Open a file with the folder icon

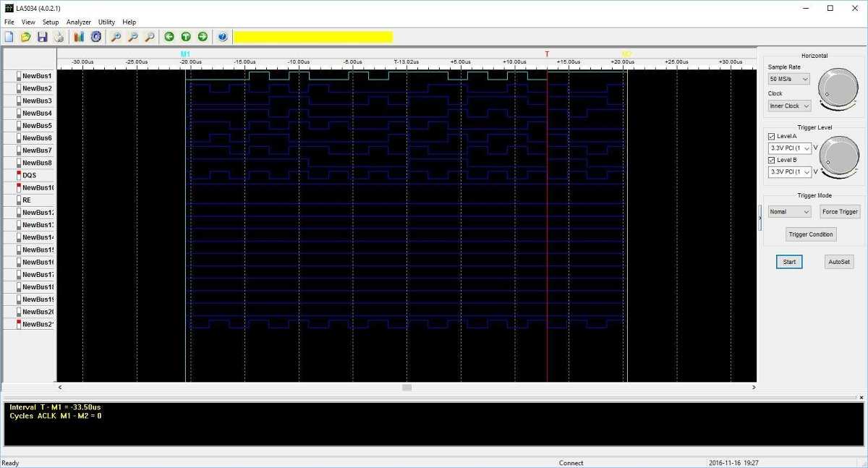[25, 37]
